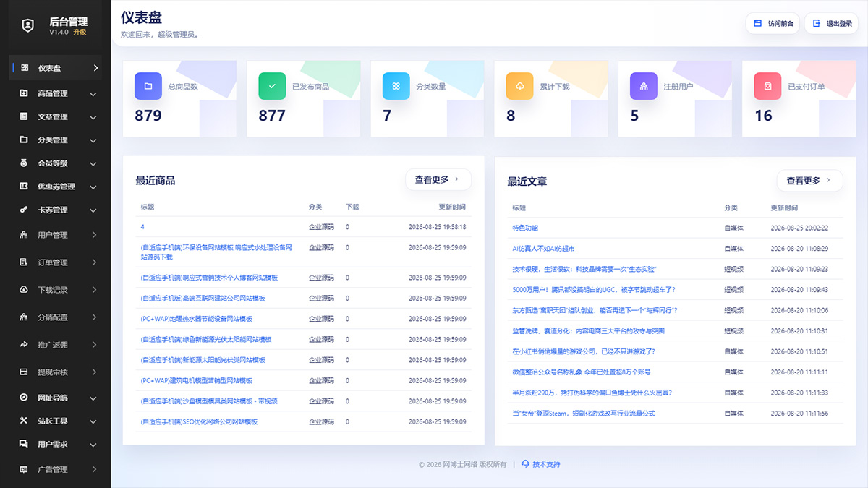The width and height of the screenshot is (868, 488).
Task: Expand the 文章管理 menu chevron
Action: point(93,117)
